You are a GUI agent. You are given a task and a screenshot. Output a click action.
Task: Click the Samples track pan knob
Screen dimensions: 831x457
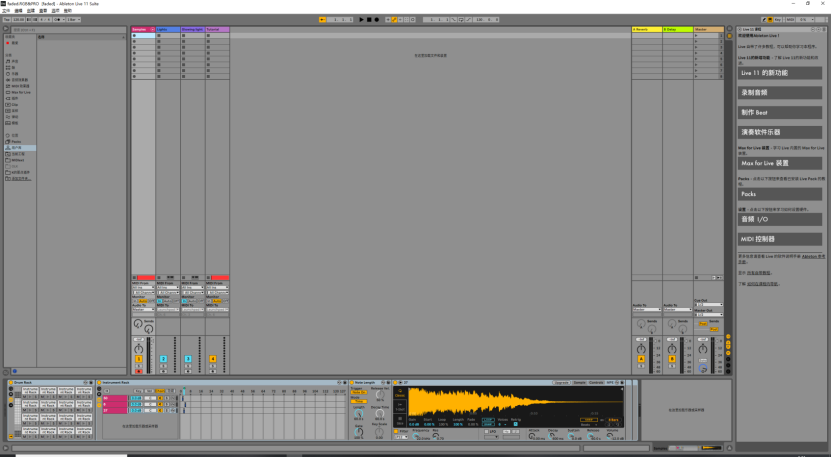(x=139, y=348)
